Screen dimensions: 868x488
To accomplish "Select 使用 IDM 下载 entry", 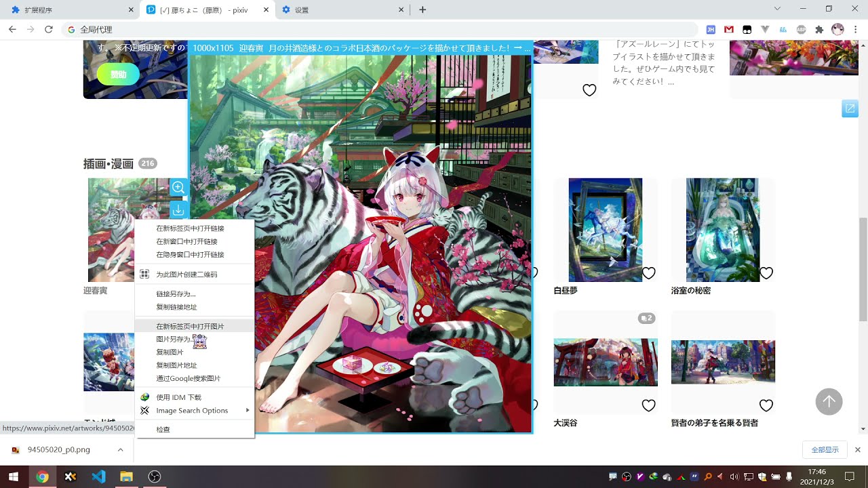I will (195, 397).
